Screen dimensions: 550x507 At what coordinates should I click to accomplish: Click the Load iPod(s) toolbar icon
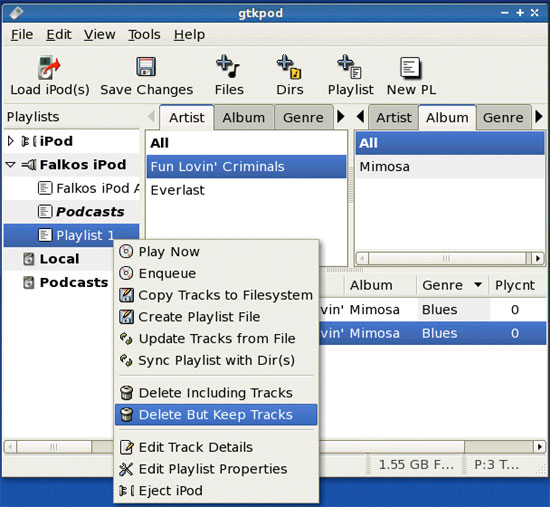[x=49, y=67]
